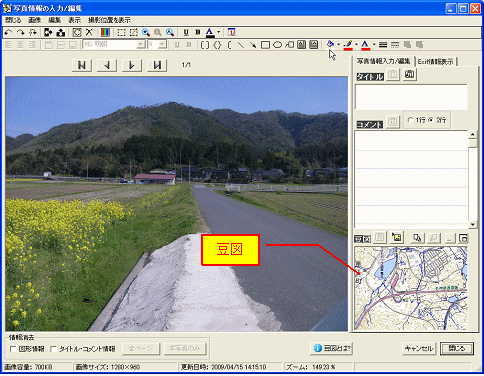Click inside the comment text area
The width and height of the screenshot is (484, 376).
point(411,179)
